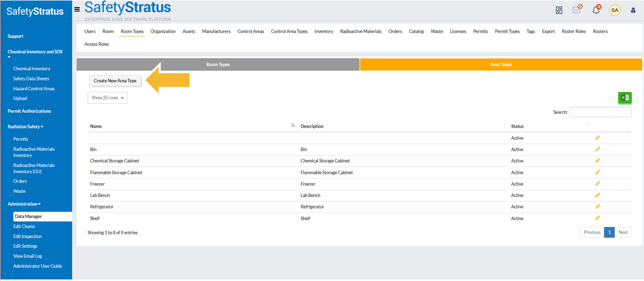Open Administrator User Guide link
This screenshot has width=644, height=281.
[37, 266]
